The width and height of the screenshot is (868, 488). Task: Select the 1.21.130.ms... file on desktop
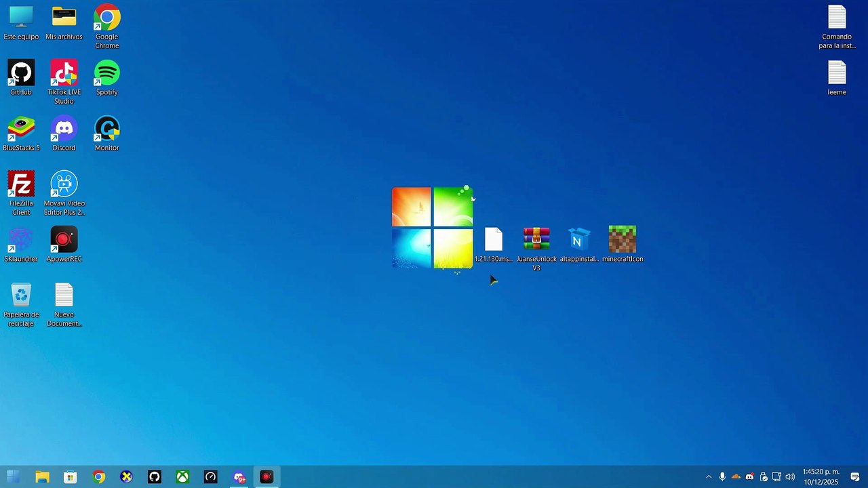click(494, 245)
